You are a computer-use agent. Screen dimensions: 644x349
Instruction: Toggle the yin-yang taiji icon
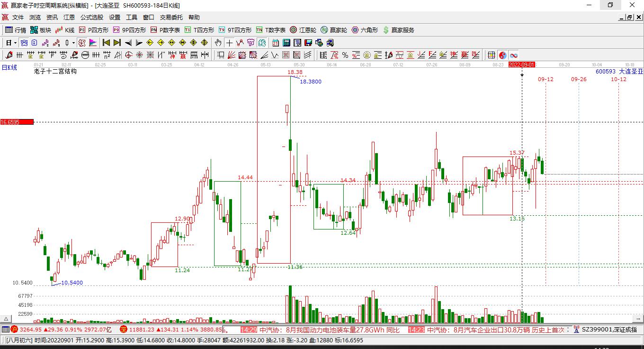tap(503, 55)
